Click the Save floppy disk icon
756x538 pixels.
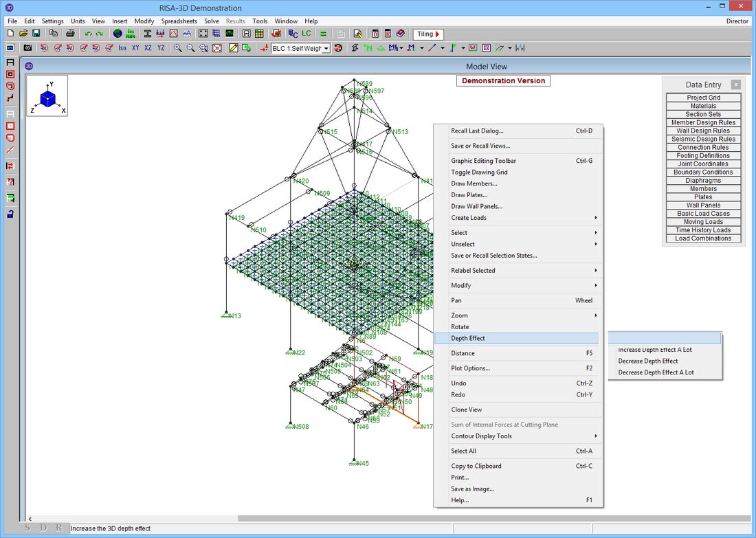[36, 34]
